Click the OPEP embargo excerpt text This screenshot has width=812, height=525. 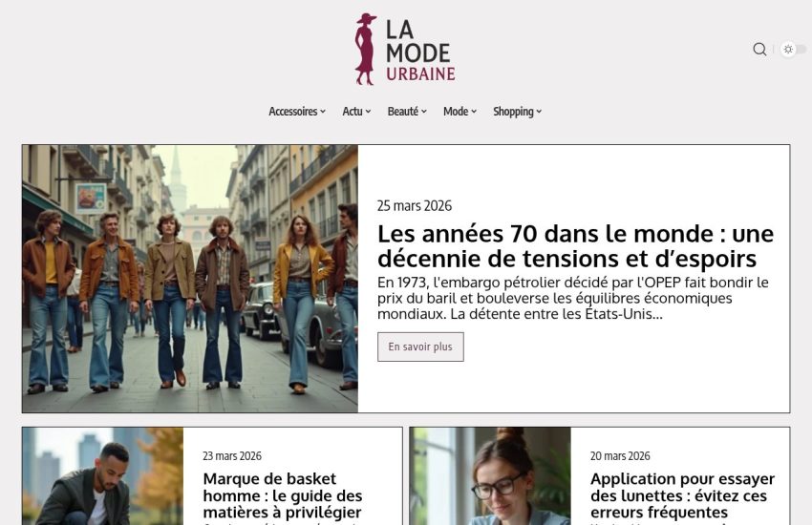[573, 299]
